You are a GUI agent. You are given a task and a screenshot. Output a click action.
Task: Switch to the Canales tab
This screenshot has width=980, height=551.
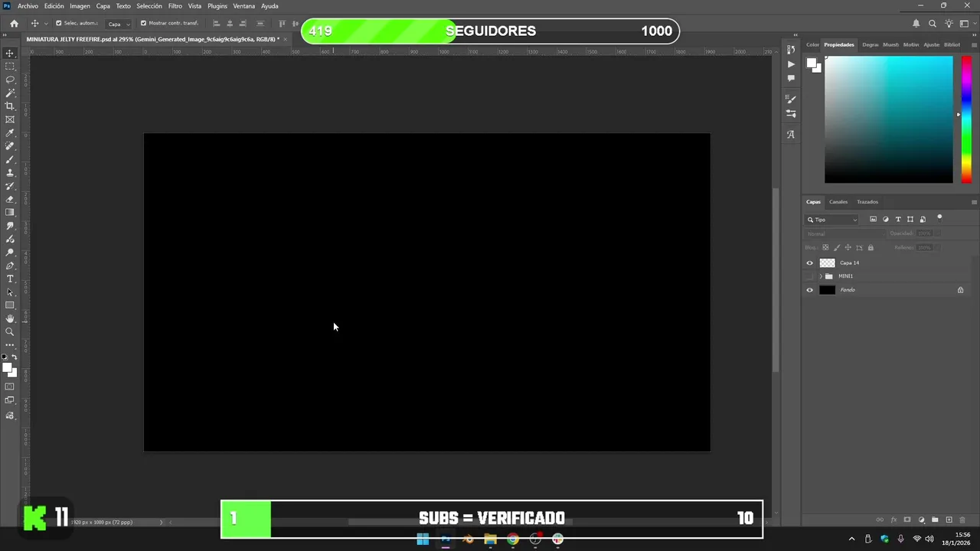click(838, 202)
